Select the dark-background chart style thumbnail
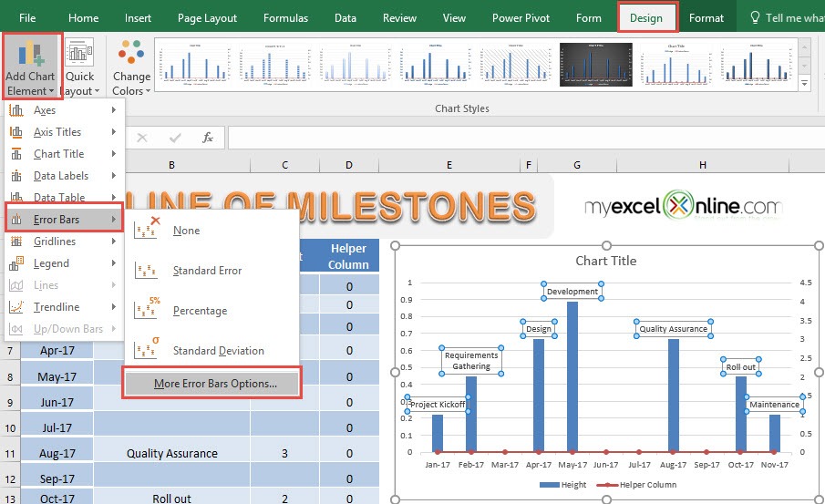 [x=595, y=65]
